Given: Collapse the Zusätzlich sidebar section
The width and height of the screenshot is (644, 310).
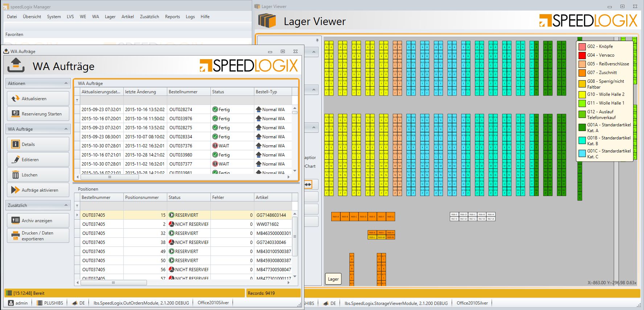Looking at the screenshot, I should (x=66, y=205).
